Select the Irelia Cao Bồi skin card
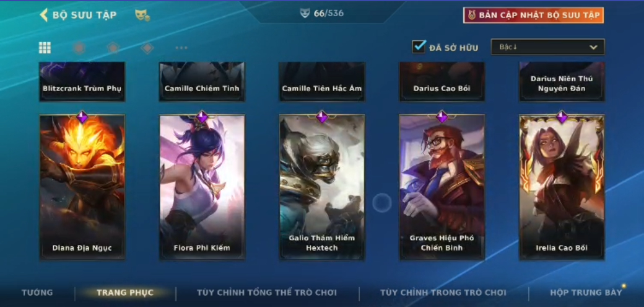The height and width of the screenshot is (307, 644). click(562, 187)
